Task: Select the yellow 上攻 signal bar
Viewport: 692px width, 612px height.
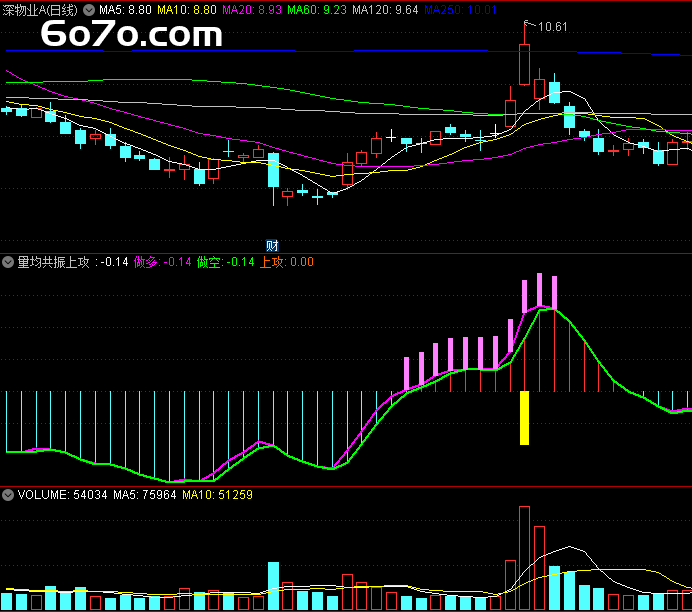Action: 524,418
